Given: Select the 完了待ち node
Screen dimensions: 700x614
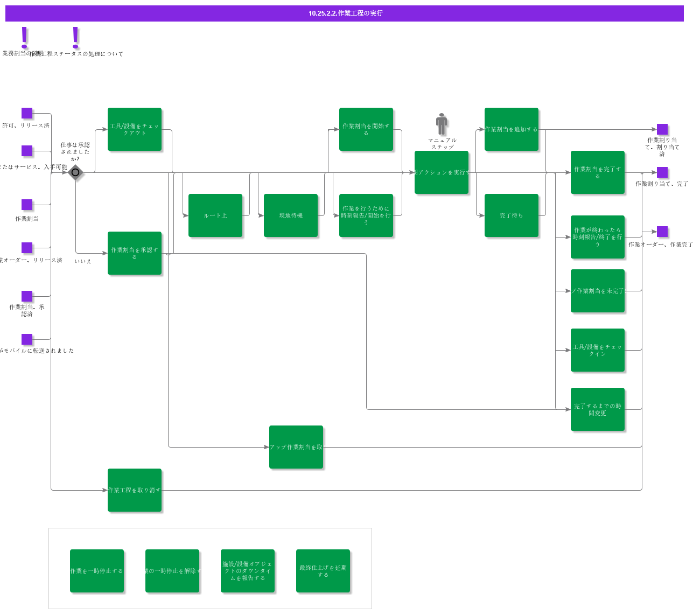Looking at the screenshot, I should coord(512,214).
